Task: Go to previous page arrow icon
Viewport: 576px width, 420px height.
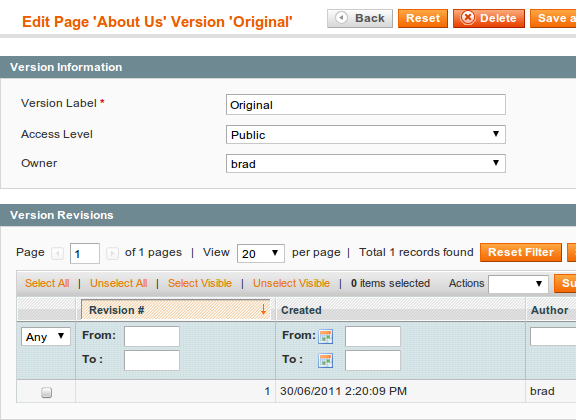Action: pyautogui.click(x=58, y=254)
